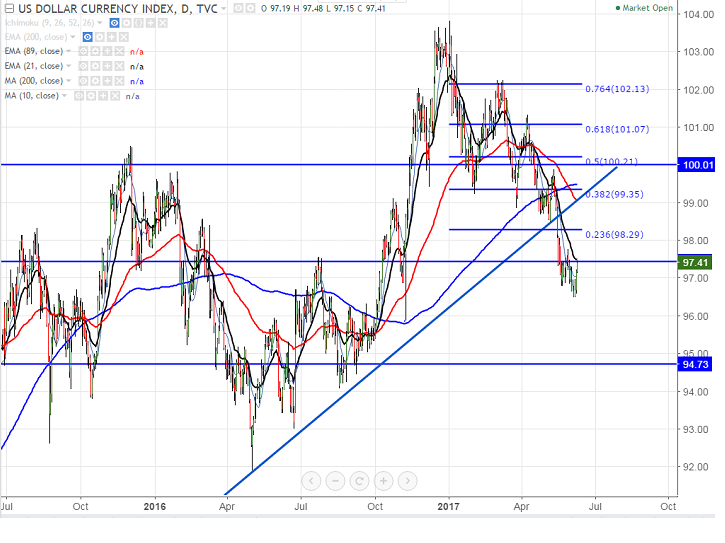Expand the Ichimoku indicator dropdown arrow
The width and height of the screenshot is (725, 543).
[100, 22]
